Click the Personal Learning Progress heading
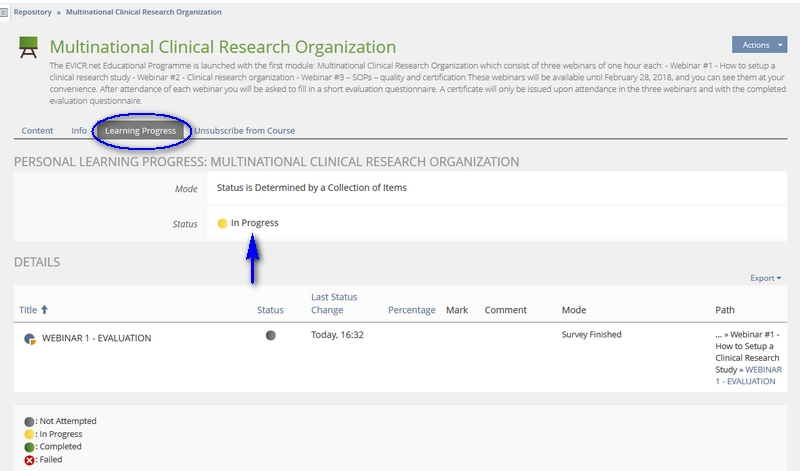Screen dimensions: 800x471 [x=266, y=162]
